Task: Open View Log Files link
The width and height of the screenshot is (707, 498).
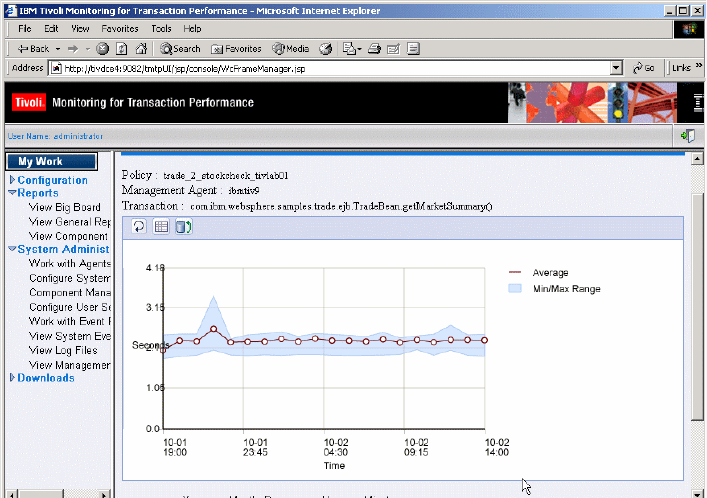Action: click(63, 350)
